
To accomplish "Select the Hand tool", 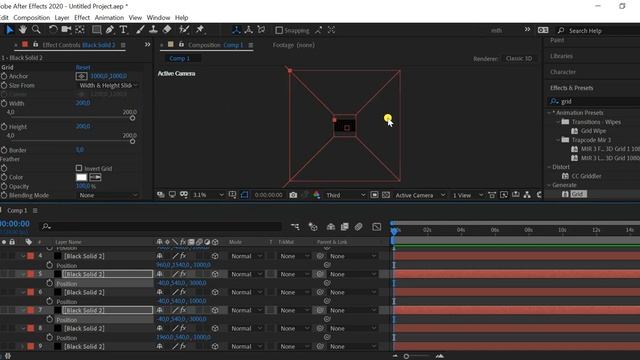I will click(23, 30).
